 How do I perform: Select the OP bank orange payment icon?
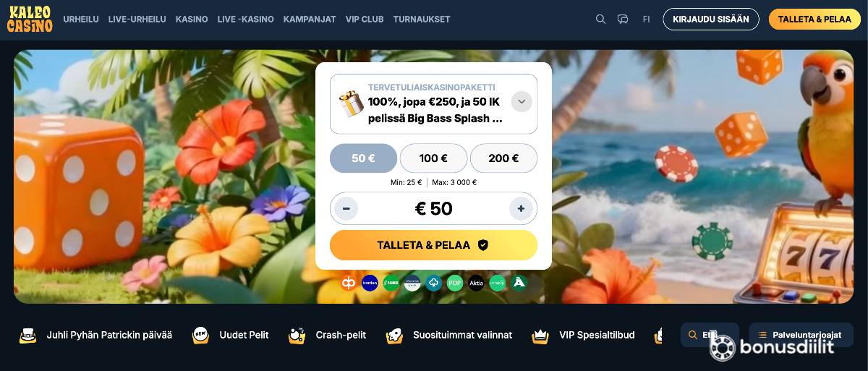point(349,283)
